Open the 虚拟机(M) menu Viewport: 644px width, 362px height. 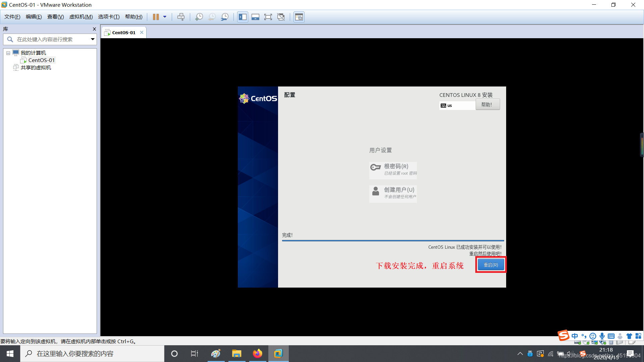pyautogui.click(x=81, y=17)
